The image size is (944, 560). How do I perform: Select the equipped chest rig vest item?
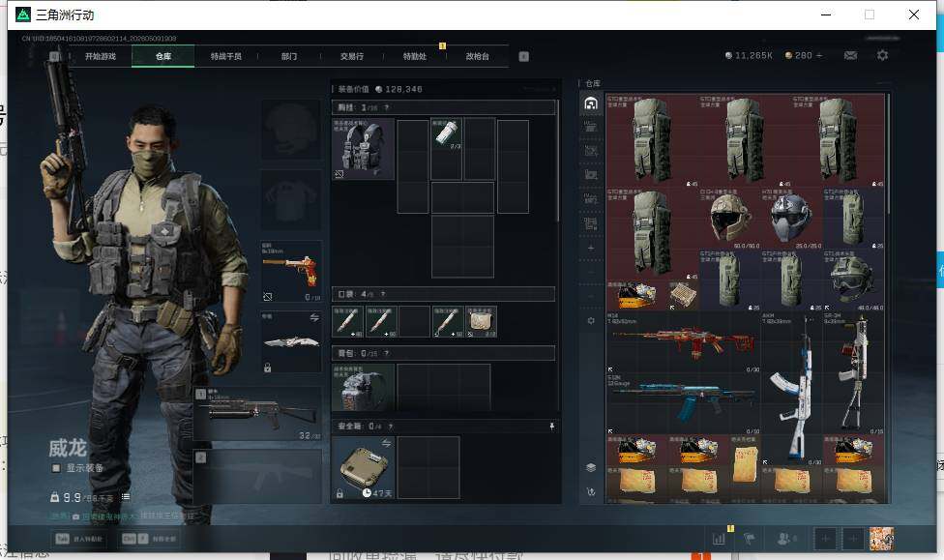point(363,149)
